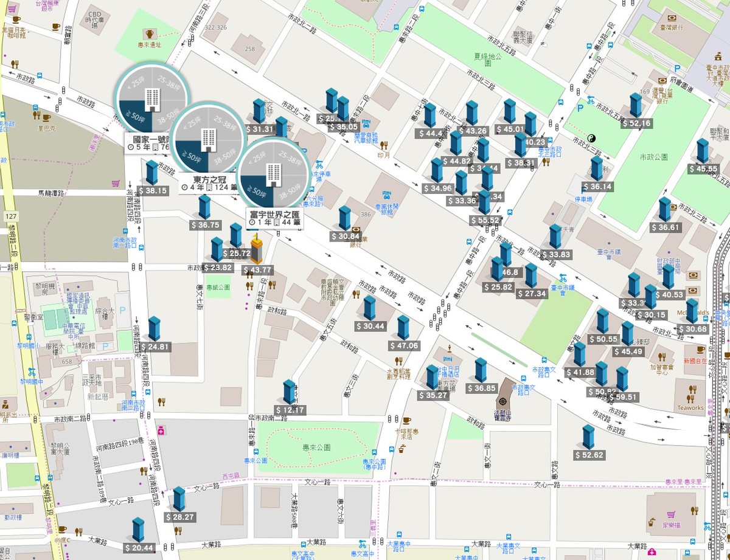Image resolution: width=730 pixels, height=560 pixels.
Task: Click the 東方之冠 building name label
Action: [209, 179]
